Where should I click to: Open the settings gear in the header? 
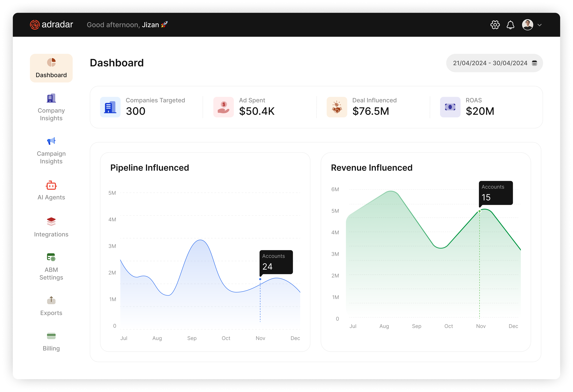pyautogui.click(x=495, y=25)
